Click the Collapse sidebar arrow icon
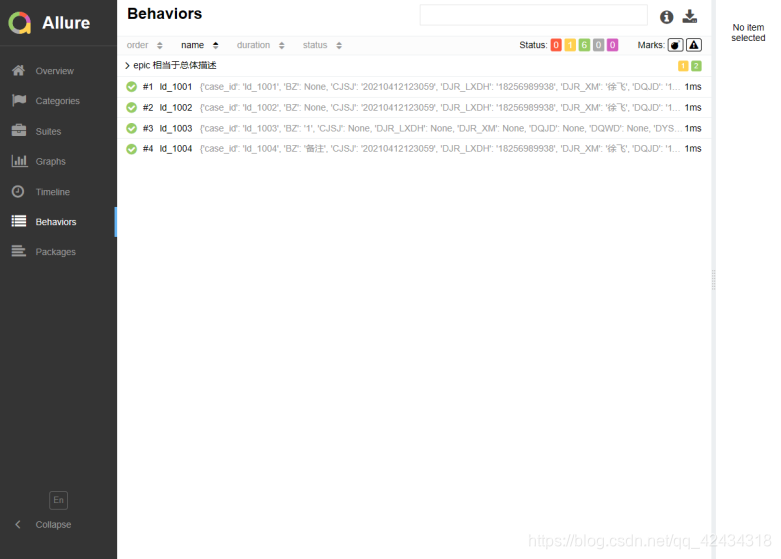 coord(18,524)
